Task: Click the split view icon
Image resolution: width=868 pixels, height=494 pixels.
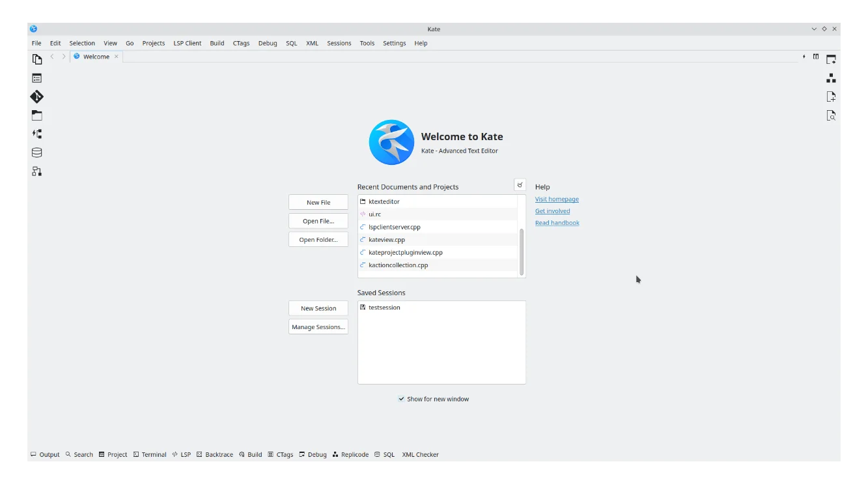Action: point(815,57)
